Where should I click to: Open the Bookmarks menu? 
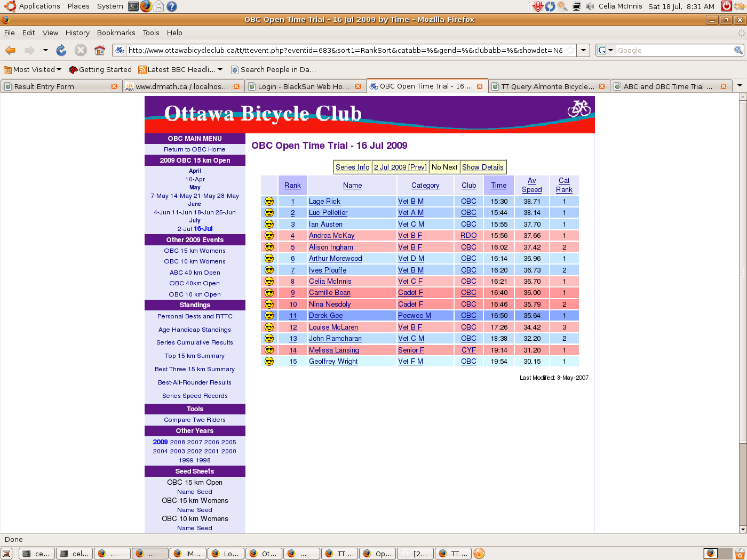(x=116, y=33)
